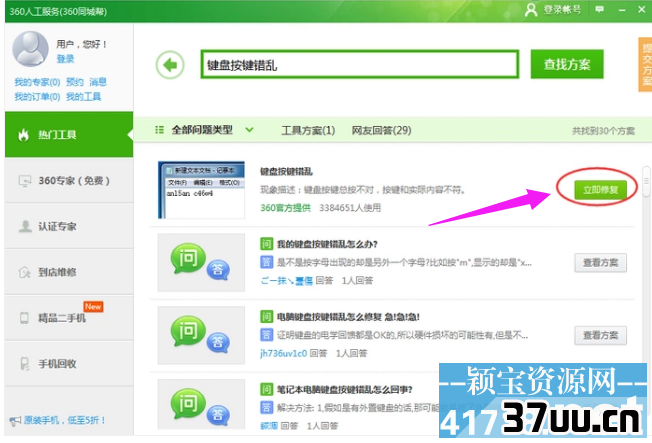Click the monitor icon beside 360专家
Viewport: 652px width, 443px height.
(25, 181)
